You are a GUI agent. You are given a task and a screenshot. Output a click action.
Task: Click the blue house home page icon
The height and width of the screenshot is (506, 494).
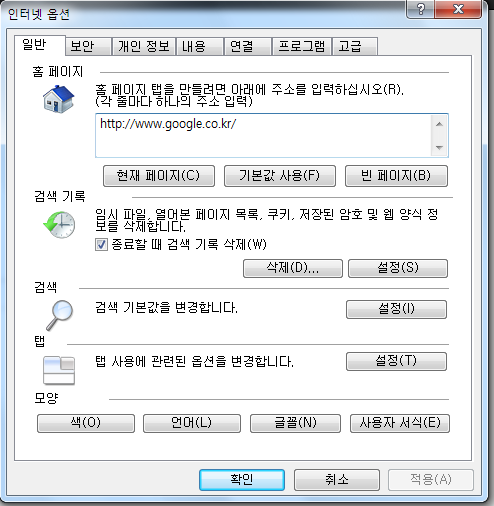(x=58, y=99)
